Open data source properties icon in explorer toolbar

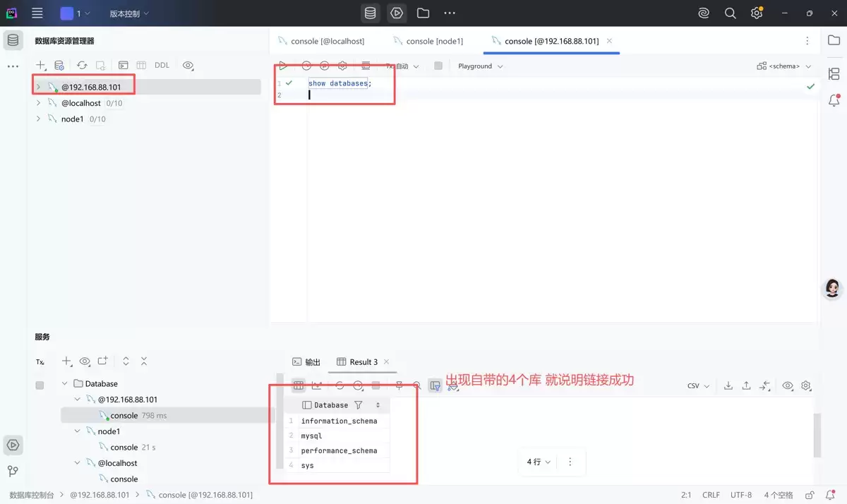click(59, 65)
